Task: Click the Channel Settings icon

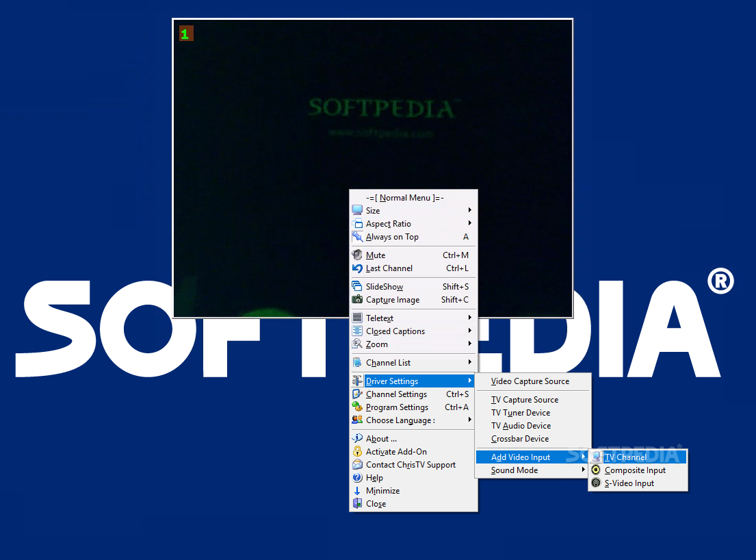Action: click(x=357, y=394)
